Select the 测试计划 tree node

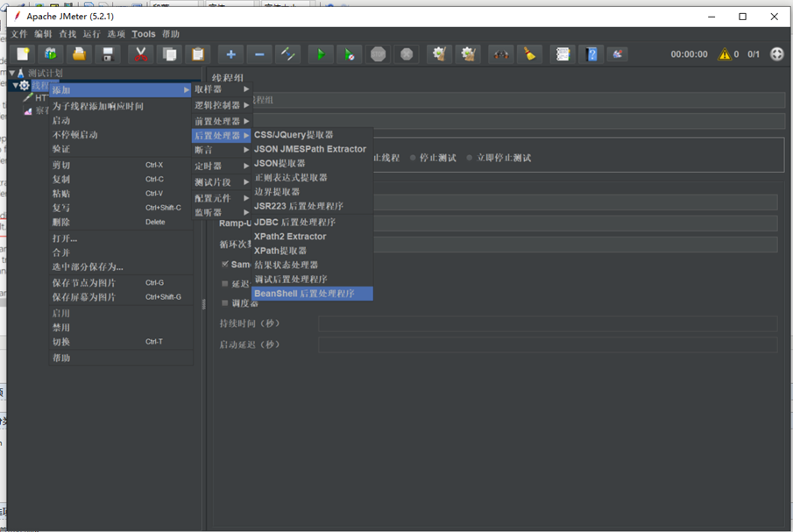45,73
